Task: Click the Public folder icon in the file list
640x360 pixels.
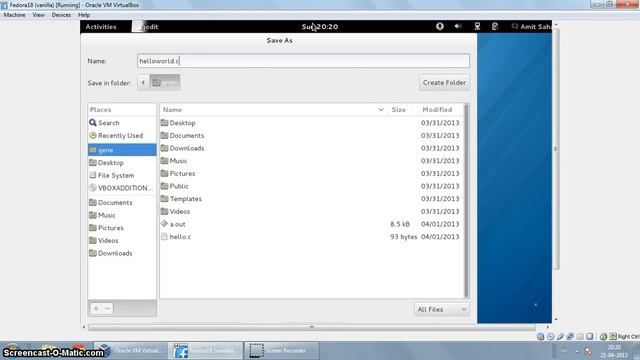Action: point(164,186)
